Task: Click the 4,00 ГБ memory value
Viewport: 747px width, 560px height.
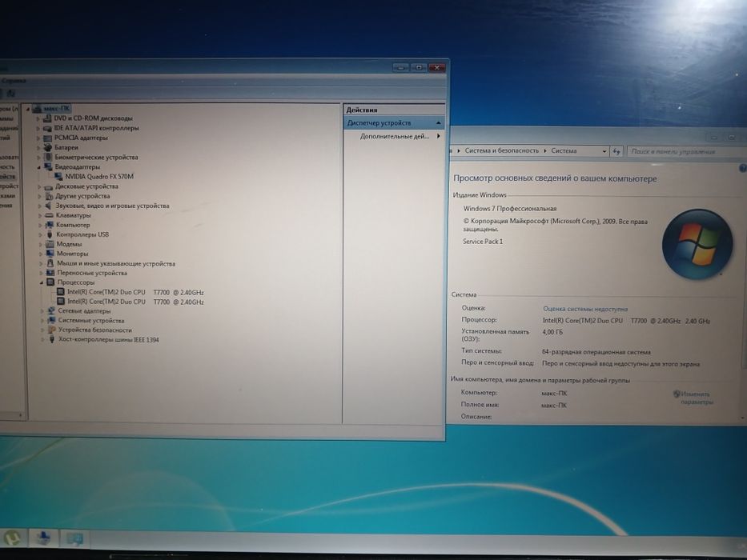Action: coord(552,332)
